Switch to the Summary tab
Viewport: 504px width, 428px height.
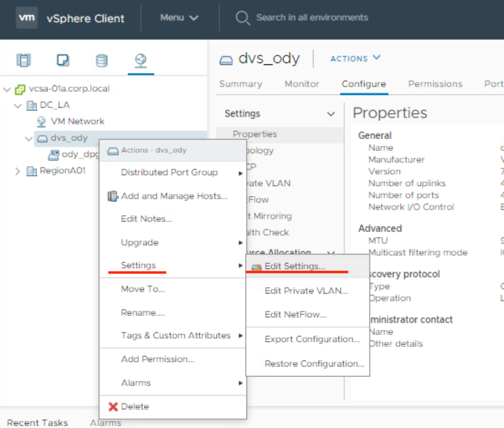click(240, 84)
